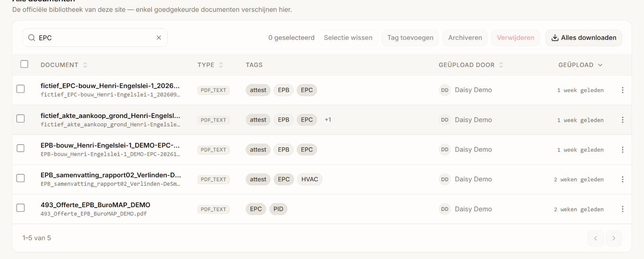Sort by GEÜPLOAD DOOR column
Screen dimensions: 644x259
(x=471, y=65)
